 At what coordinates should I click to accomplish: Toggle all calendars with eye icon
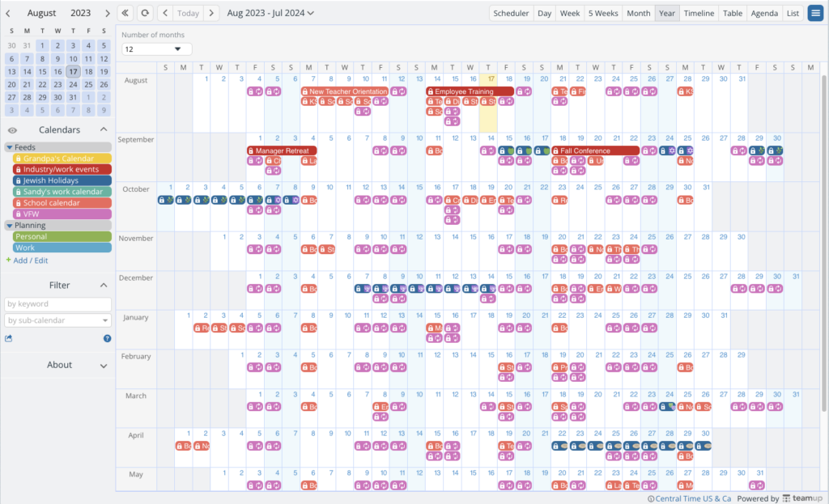(12, 130)
